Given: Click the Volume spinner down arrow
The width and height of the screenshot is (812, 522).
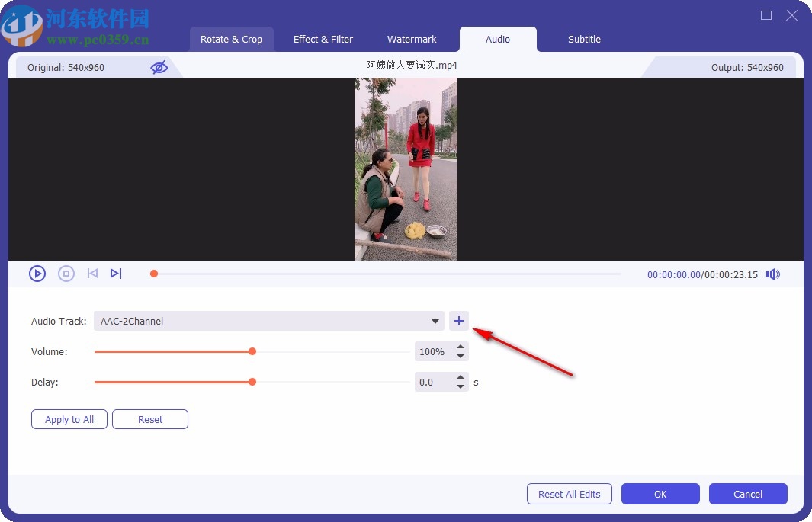Looking at the screenshot, I should click(x=460, y=356).
